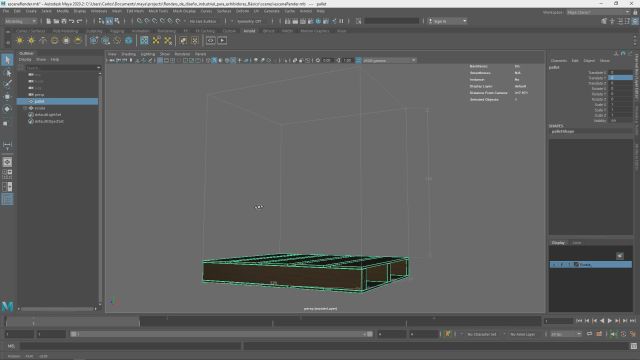Screen dimensions: 640x360
Task: Open the sRGB gamma view transform dropdown
Action: tap(389, 60)
